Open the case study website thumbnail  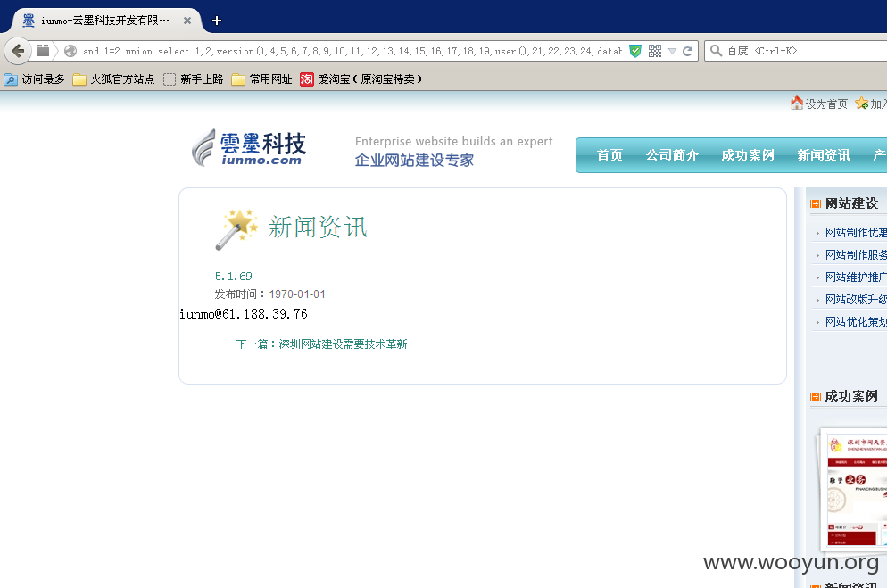tap(854, 490)
